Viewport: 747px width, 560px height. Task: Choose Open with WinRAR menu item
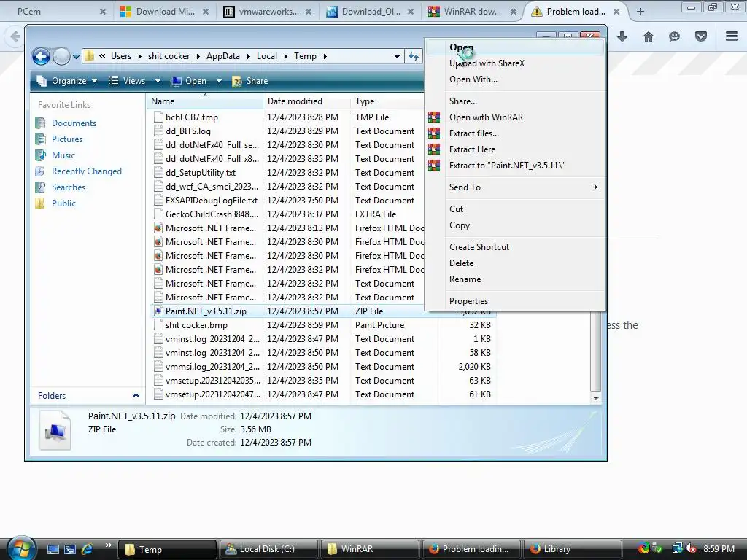[515, 117]
